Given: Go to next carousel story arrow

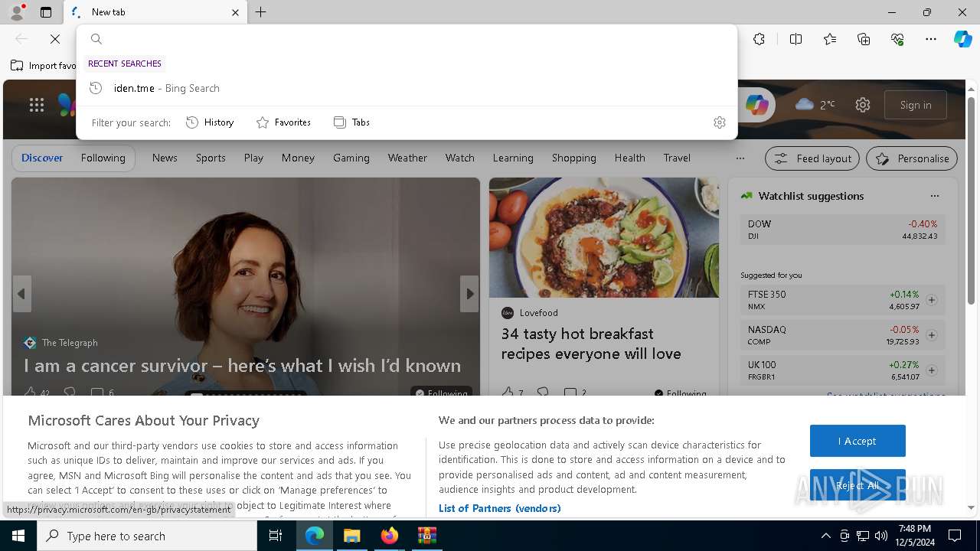Looking at the screenshot, I should [x=469, y=294].
